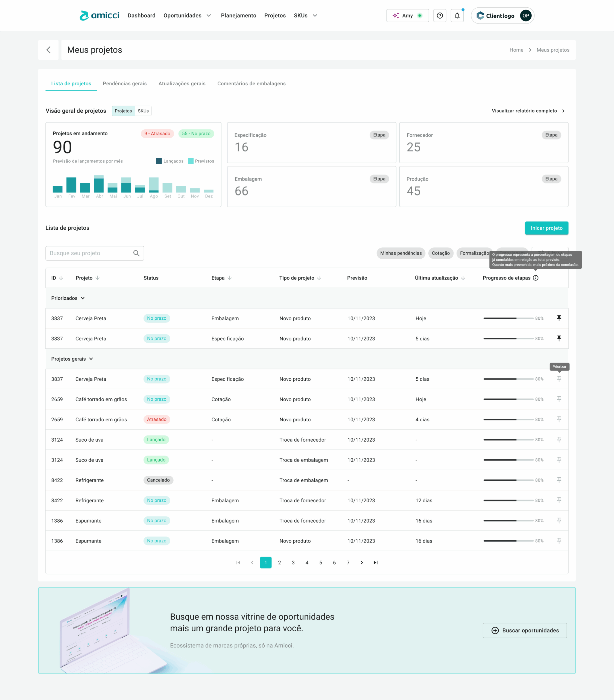Click the Inicar projeto button
Screen dimensions: 614x700
click(546, 228)
